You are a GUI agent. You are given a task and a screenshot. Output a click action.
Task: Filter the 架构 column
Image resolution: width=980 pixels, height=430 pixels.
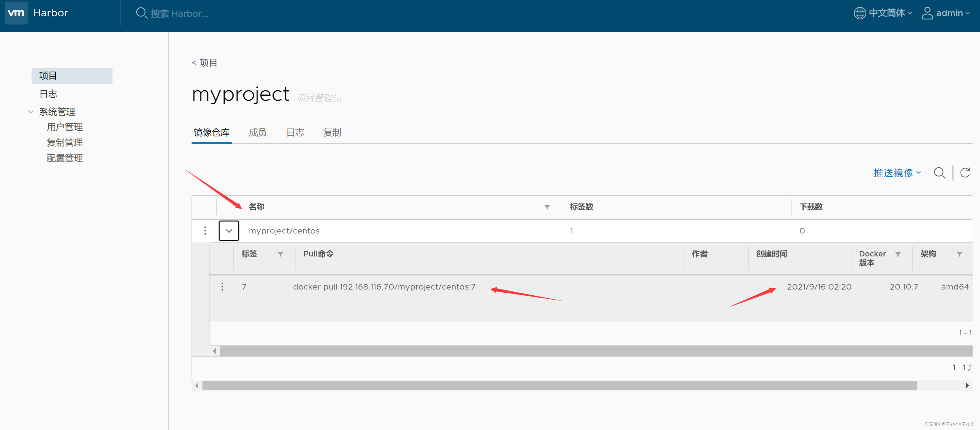(959, 254)
